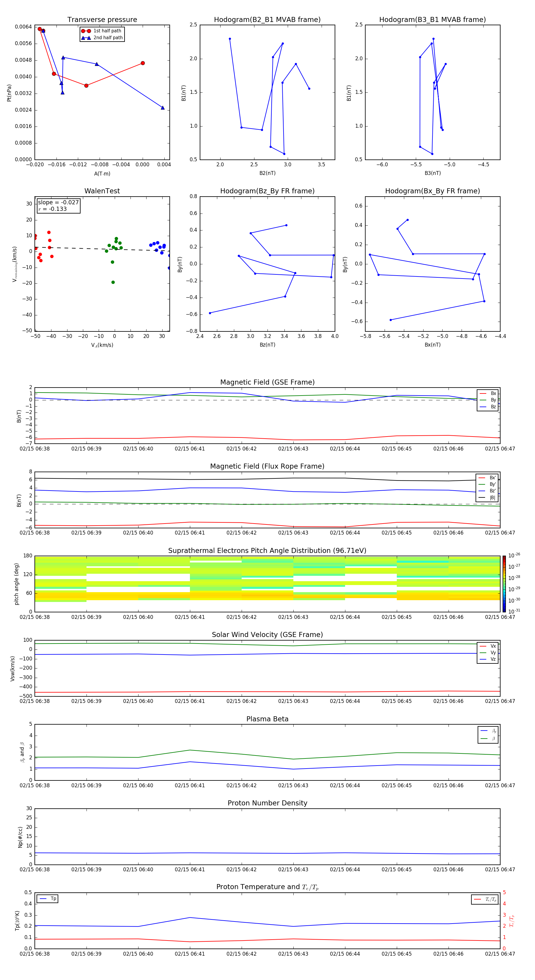Image resolution: width=535 pixels, height=980 pixels.
Task: Click the slope and r annotation box
Action: [58, 206]
